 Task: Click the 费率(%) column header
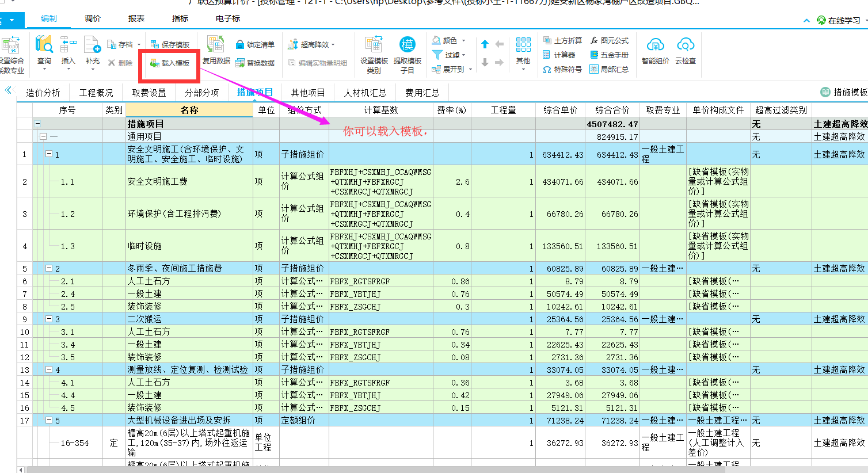click(452, 110)
